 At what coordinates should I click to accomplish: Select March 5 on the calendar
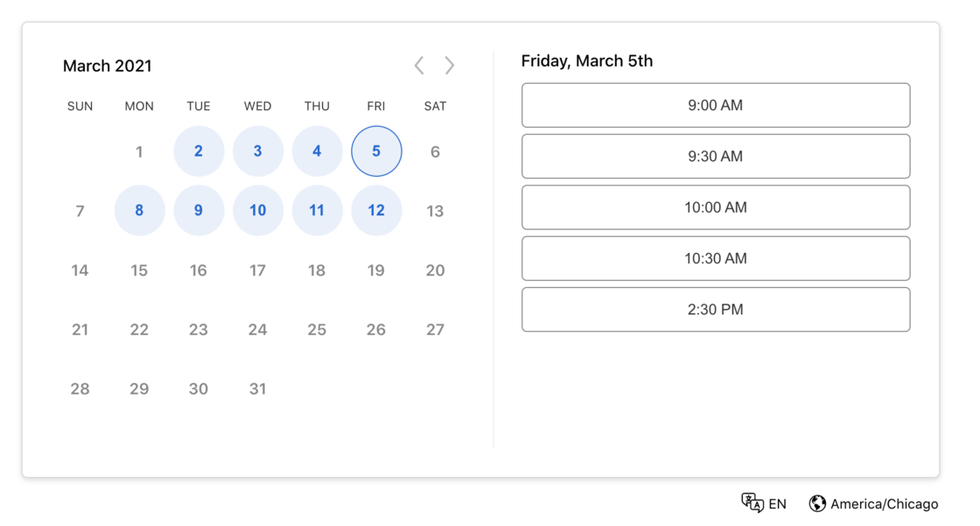(376, 151)
